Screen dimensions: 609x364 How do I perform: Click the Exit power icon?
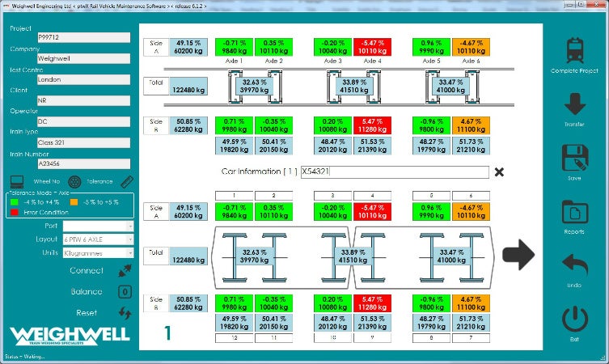coord(574,319)
